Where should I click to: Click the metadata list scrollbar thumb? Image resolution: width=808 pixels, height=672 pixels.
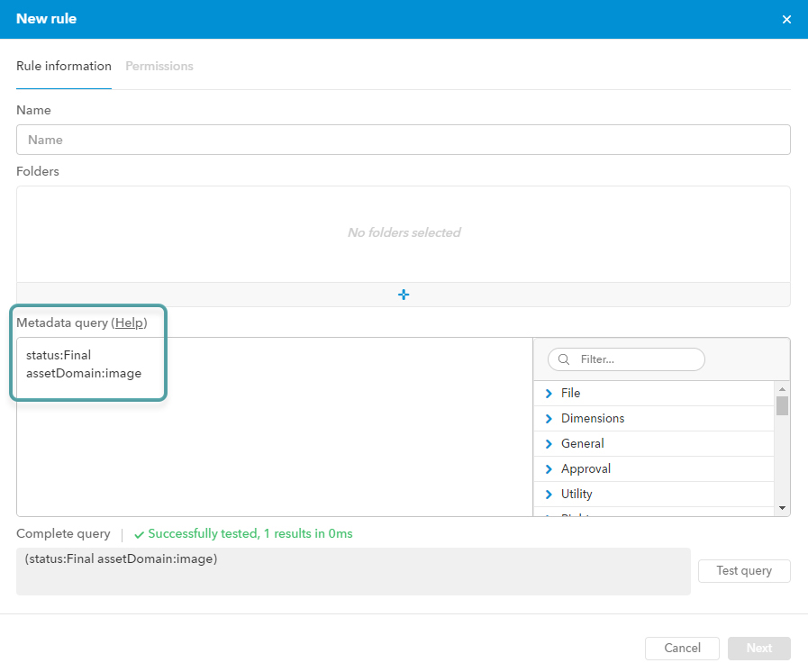click(x=782, y=405)
